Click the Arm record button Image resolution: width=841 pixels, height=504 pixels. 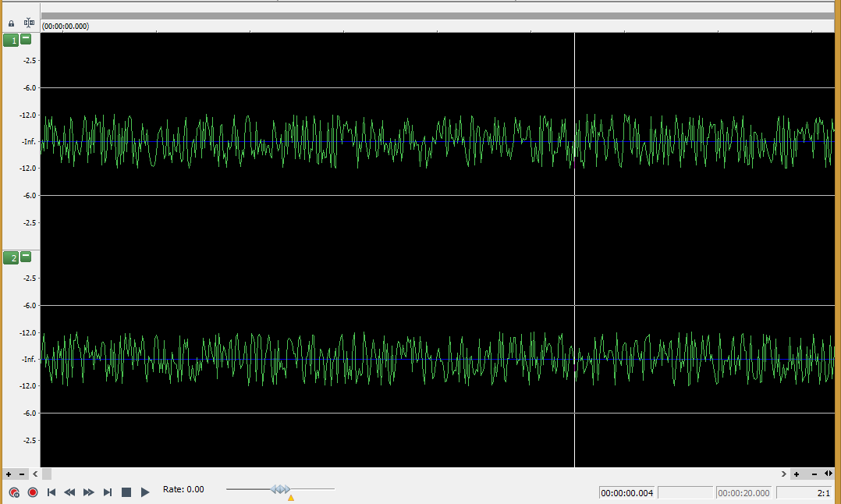pos(13,492)
